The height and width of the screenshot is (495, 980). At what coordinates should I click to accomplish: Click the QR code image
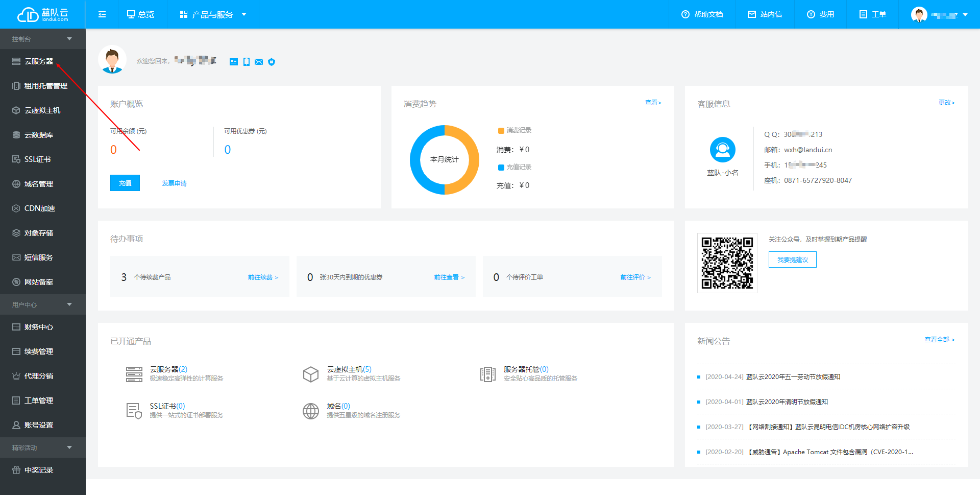tap(727, 263)
